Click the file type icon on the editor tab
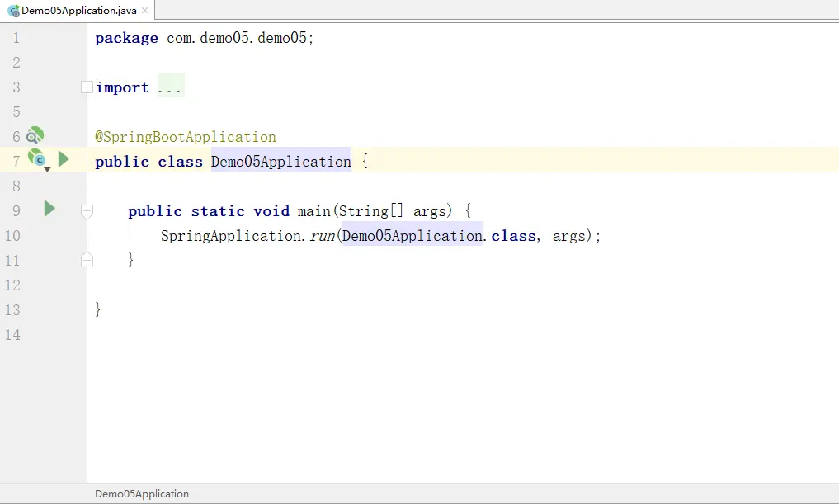The image size is (839, 504). coord(13,10)
